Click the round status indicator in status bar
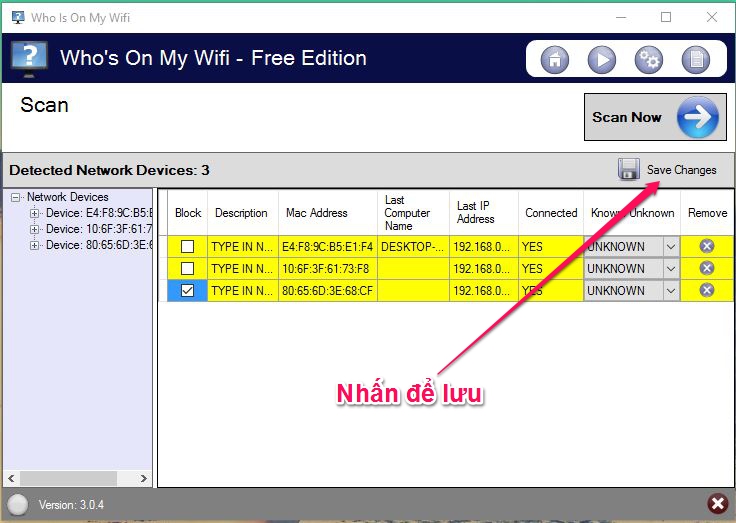 pyautogui.click(x=18, y=505)
